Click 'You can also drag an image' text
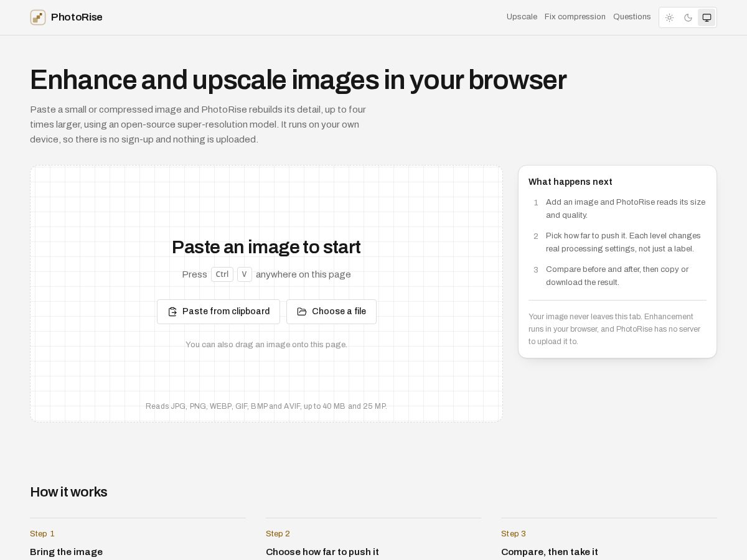The height and width of the screenshot is (560, 747). click(x=266, y=344)
